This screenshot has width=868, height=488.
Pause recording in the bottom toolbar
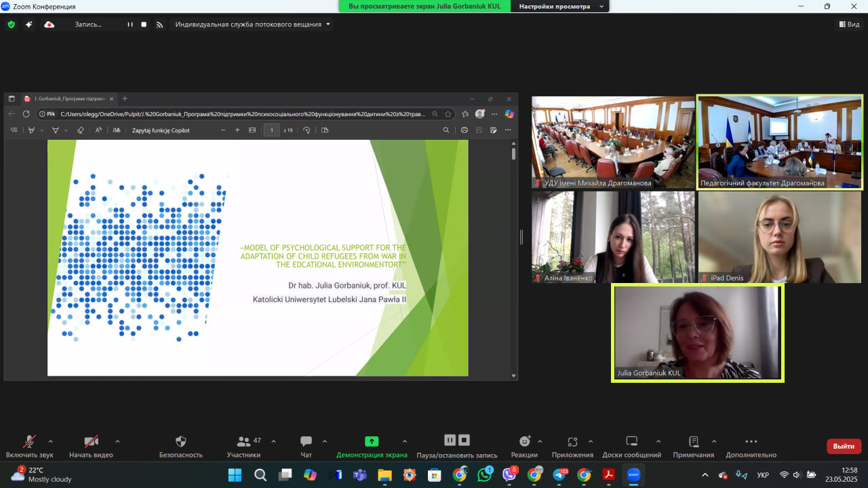450,440
